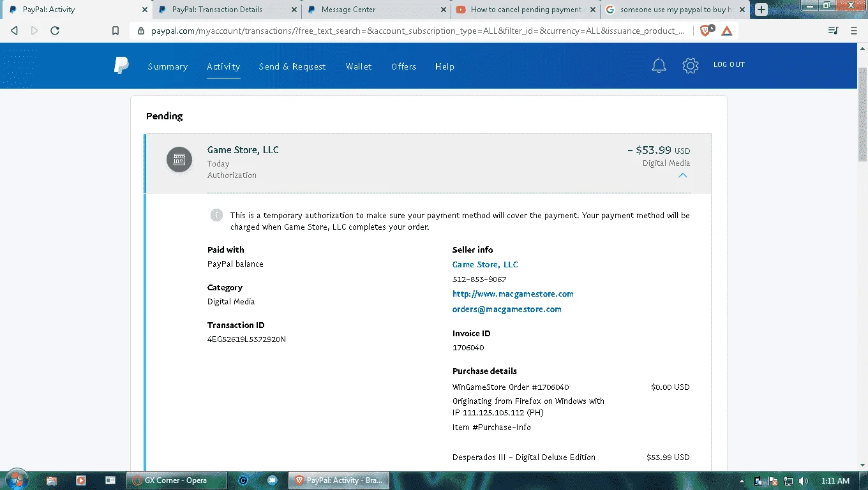The width and height of the screenshot is (868, 490).
Task: Click the clock showing 1:11 AM
Action: tap(835, 480)
